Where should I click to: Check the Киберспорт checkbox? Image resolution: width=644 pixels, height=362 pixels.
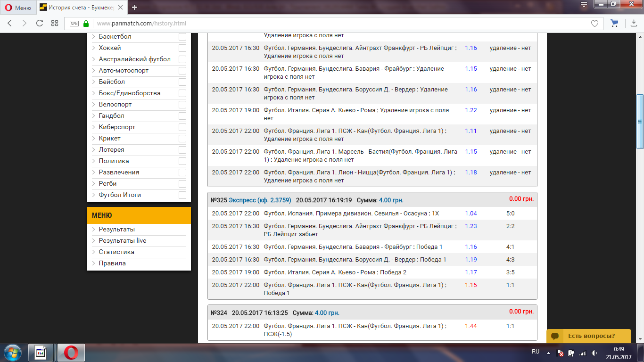(x=182, y=127)
